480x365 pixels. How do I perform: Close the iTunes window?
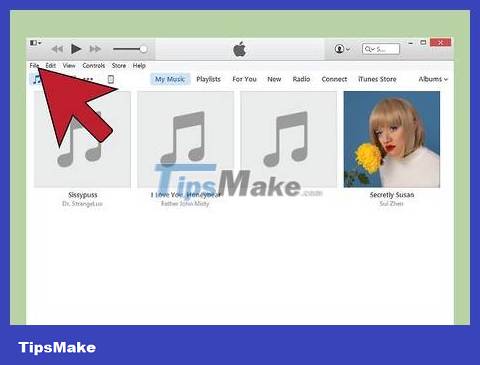click(x=440, y=42)
